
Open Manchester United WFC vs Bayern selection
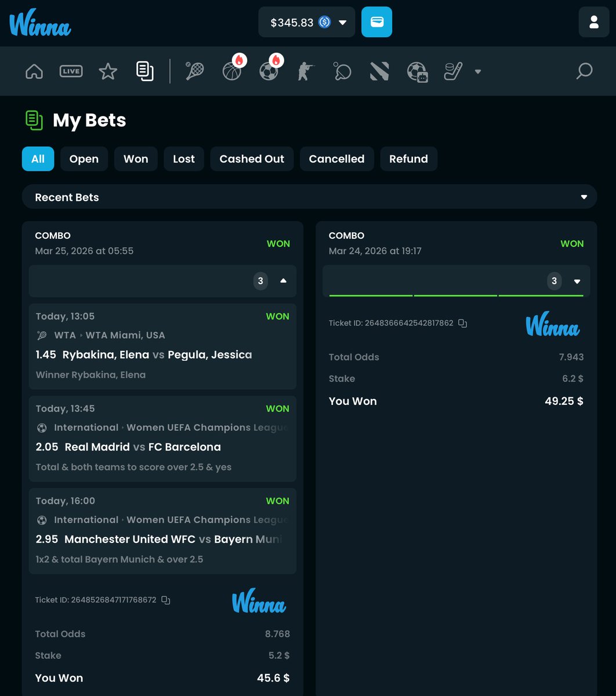[162, 531]
